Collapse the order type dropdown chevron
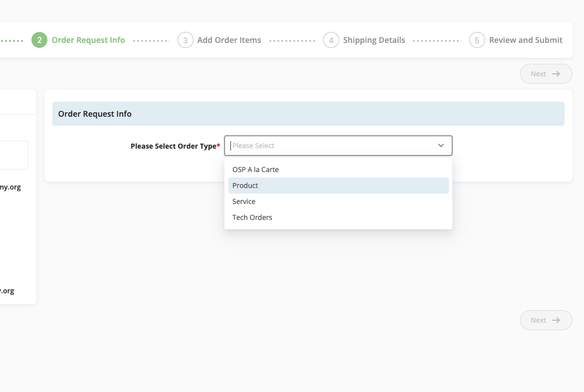This screenshot has height=392, width=584. (441, 146)
